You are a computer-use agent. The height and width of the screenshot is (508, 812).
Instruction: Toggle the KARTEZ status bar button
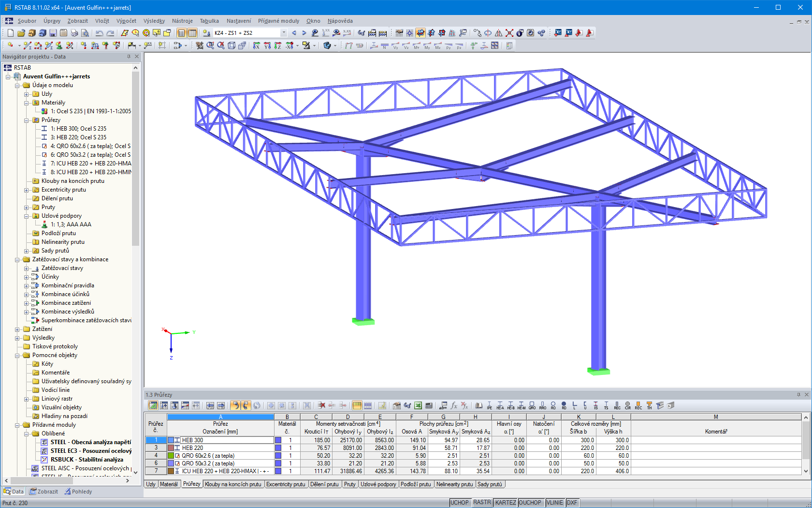[506, 503]
